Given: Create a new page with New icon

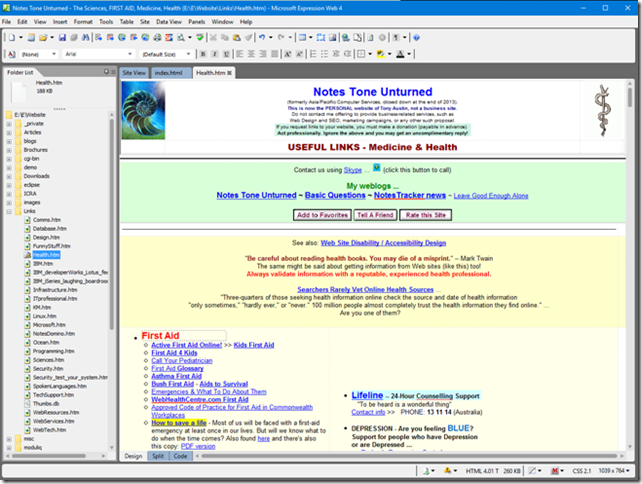Looking at the screenshot, I should 12,38.
